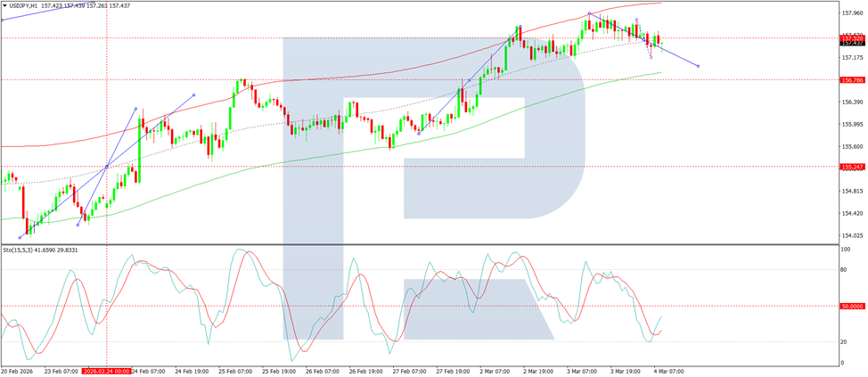Image resolution: width=868 pixels, height=377 pixels.
Task: Select the trendline anchor at the 20 Feb low
Action: [x=20, y=237]
